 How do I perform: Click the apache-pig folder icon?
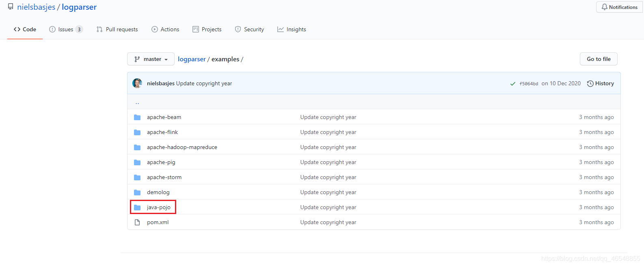click(137, 162)
